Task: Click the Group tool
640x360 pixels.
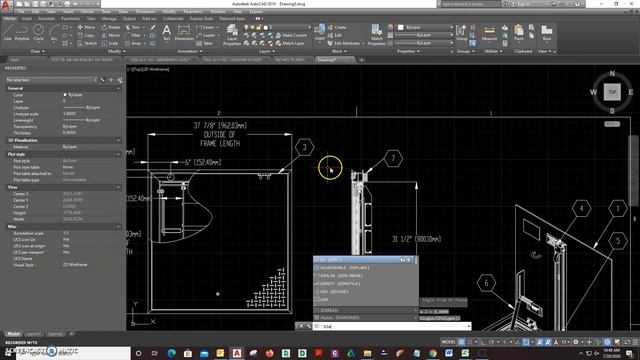Action: (x=462, y=33)
